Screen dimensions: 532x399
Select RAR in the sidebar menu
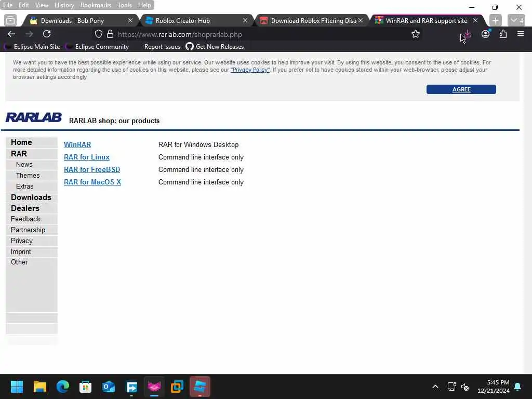[19, 154]
